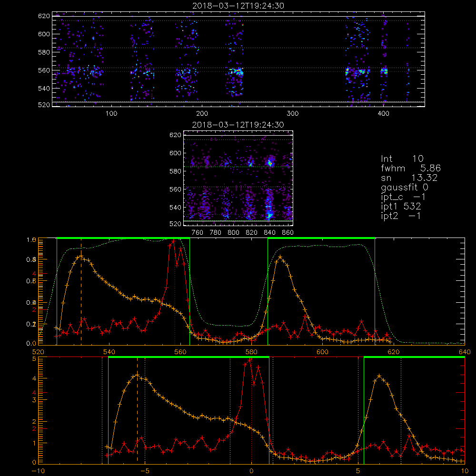Click x-axis label 540 of profile plot
The image size is (476, 476).
109,352
